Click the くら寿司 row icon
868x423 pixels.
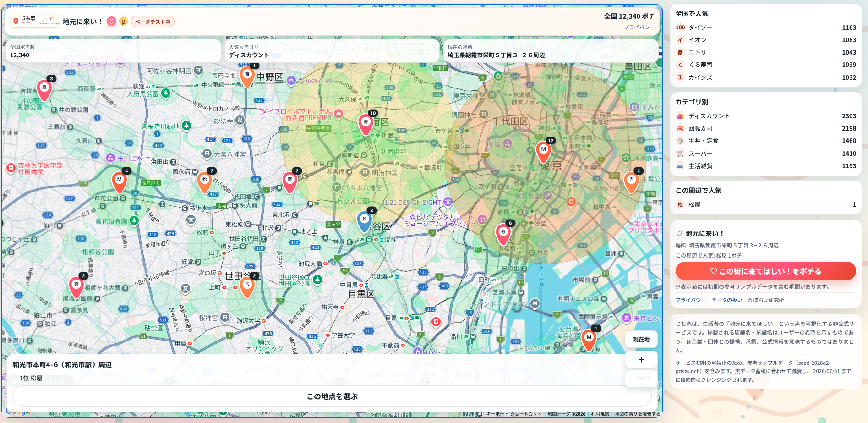point(680,65)
